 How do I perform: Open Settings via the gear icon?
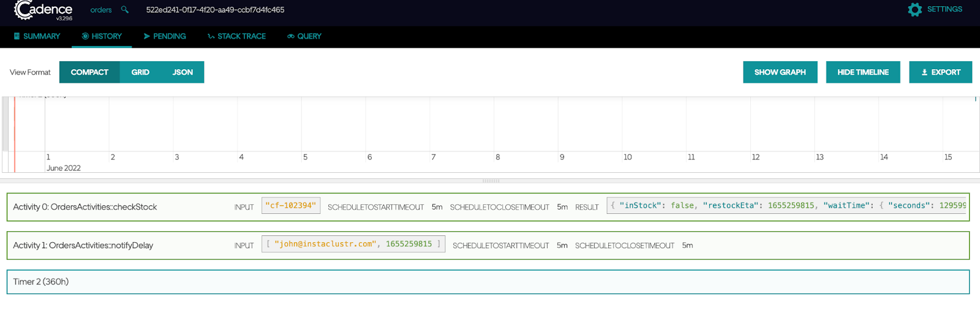coord(914,10)
